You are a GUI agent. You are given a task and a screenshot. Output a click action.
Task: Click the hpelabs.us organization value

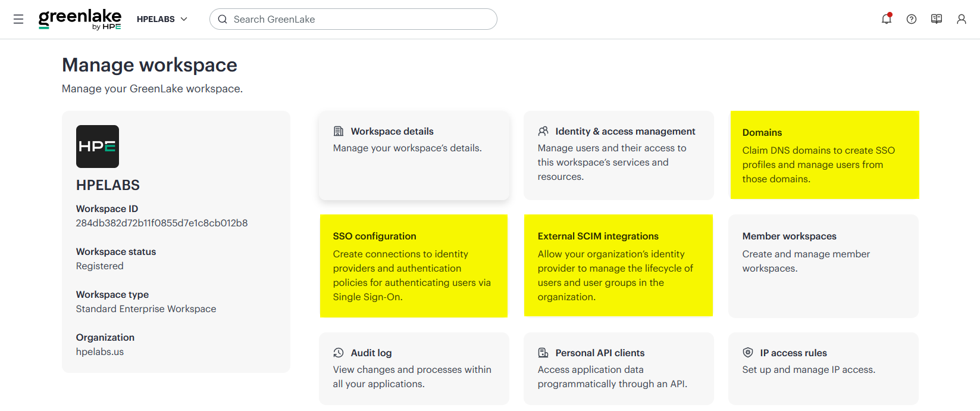(x=100, y=351)
